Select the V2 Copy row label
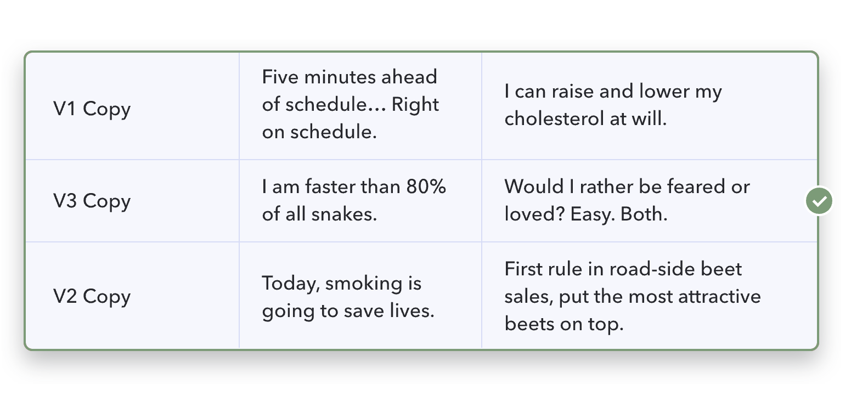This screenshot has width=868, height=407. point(92,296)
